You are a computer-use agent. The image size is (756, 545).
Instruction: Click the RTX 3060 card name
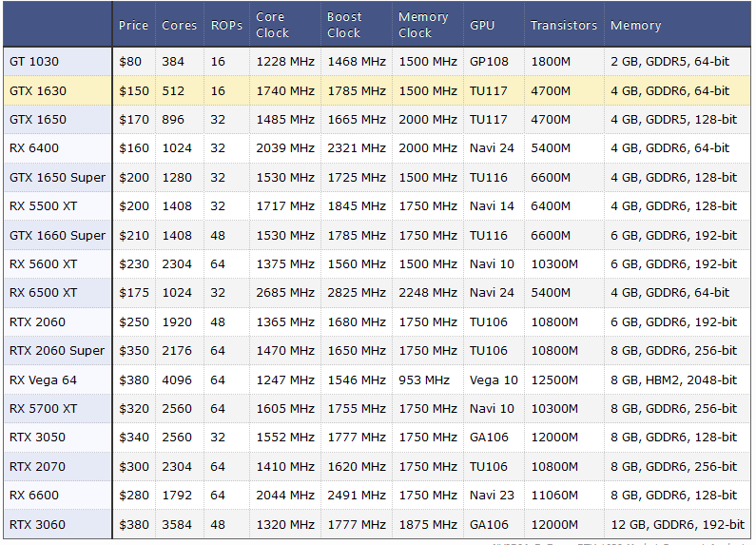[x=37, y=525]
